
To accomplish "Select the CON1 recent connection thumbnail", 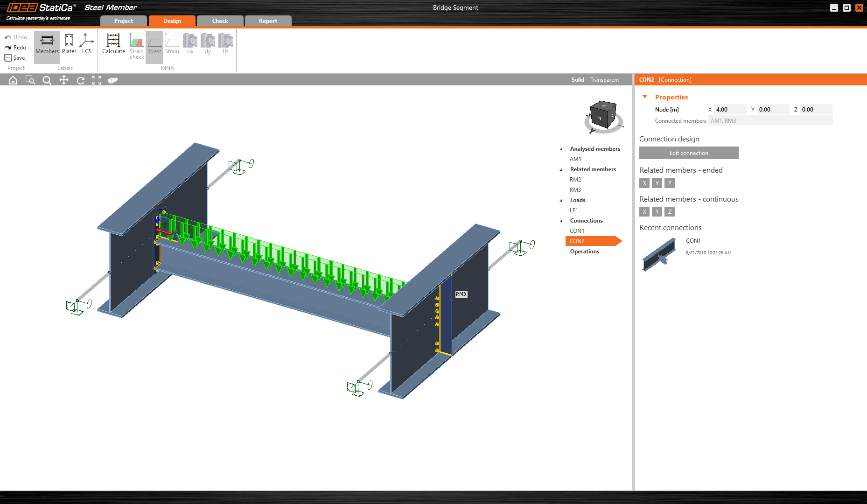I will pyautogui.click(x=659, y=254).
